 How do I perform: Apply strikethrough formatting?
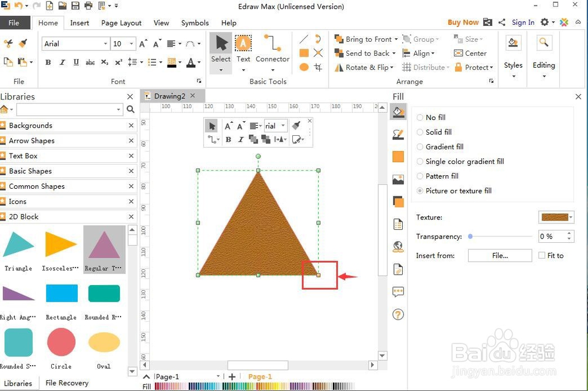coord(90,62)
